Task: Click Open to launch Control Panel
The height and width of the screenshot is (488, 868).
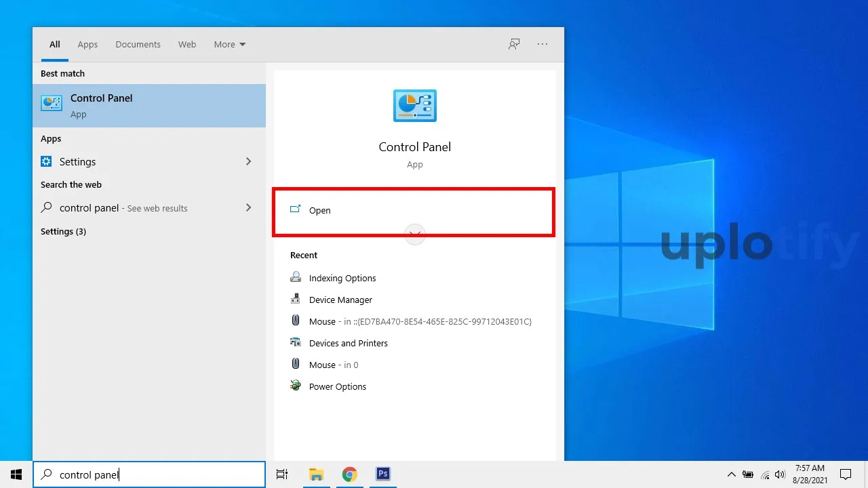Action: (414, 210)
